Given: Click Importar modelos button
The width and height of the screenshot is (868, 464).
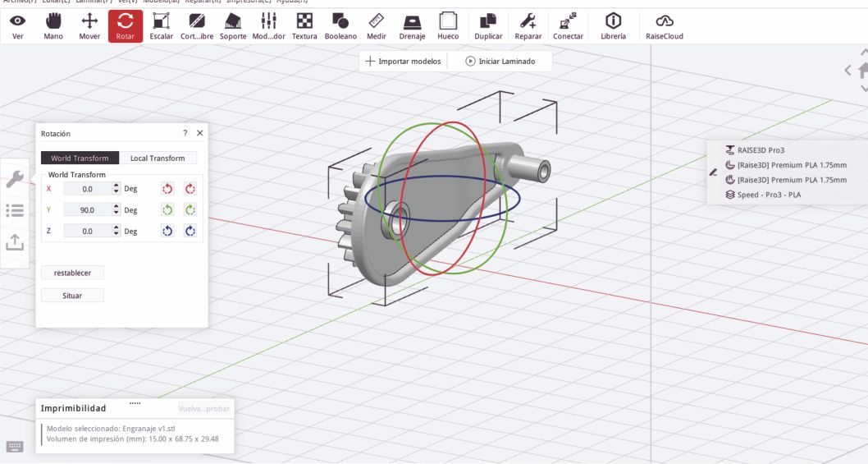Looking at the screenshot, I should [x=403, y=61].
